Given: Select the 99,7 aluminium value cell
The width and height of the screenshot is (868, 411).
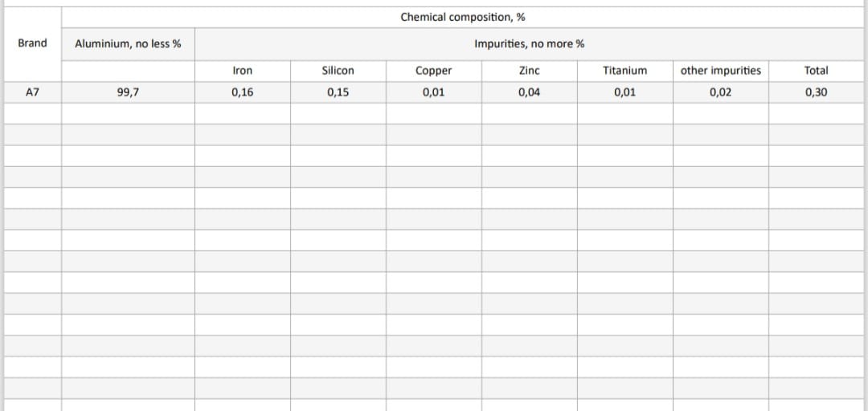Looking at the screenshot, I should tap(128, 92).
